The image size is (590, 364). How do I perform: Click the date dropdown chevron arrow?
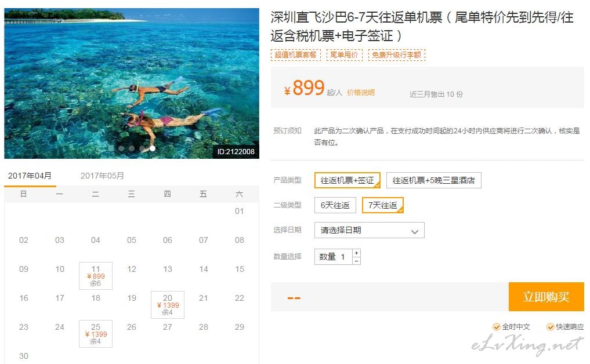tap(415, 231)
